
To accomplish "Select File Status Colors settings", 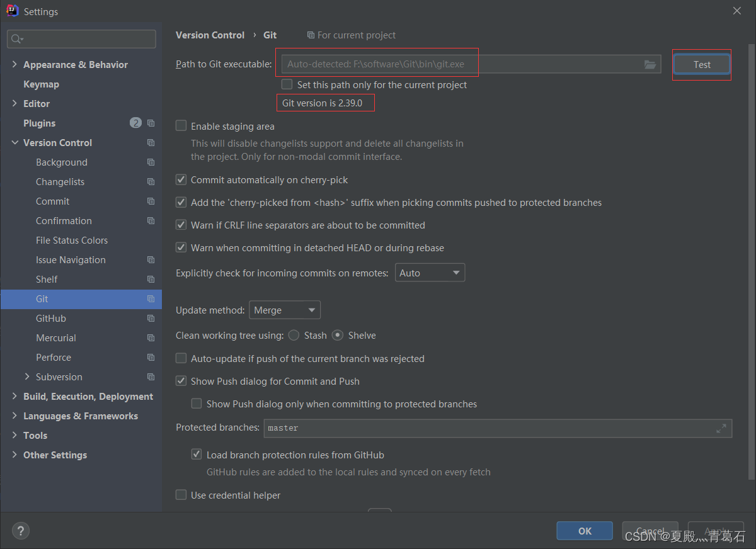I will point(72,241).
